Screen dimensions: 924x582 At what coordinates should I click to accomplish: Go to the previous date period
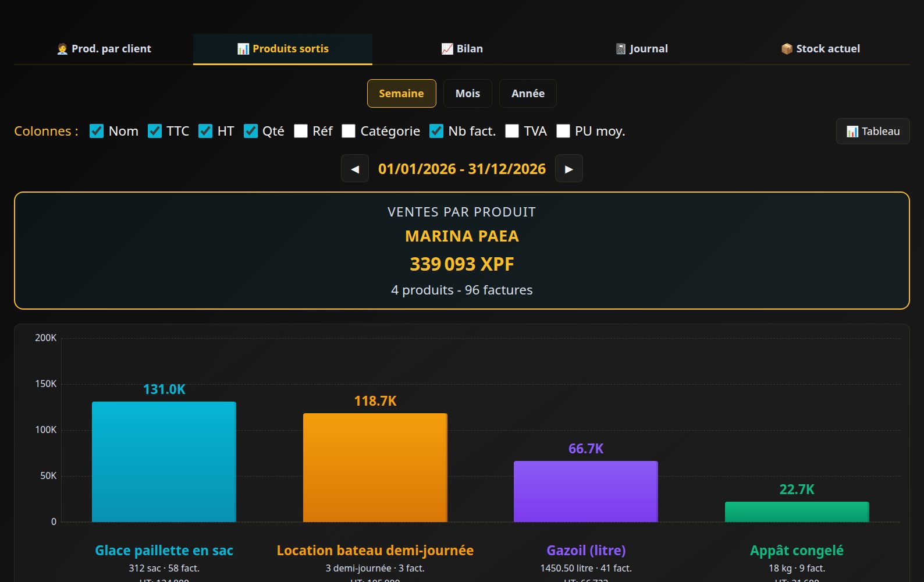[355, 169]
